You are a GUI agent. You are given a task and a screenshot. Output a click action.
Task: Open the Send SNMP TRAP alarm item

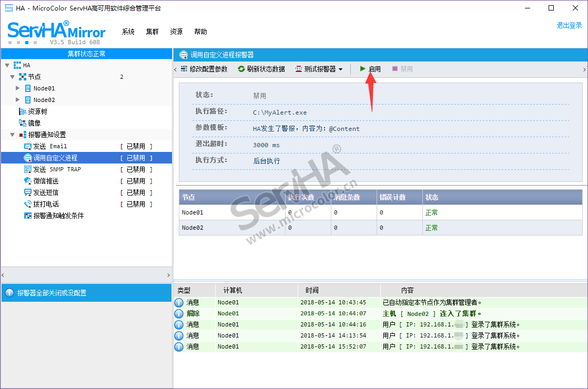[57, 169]
